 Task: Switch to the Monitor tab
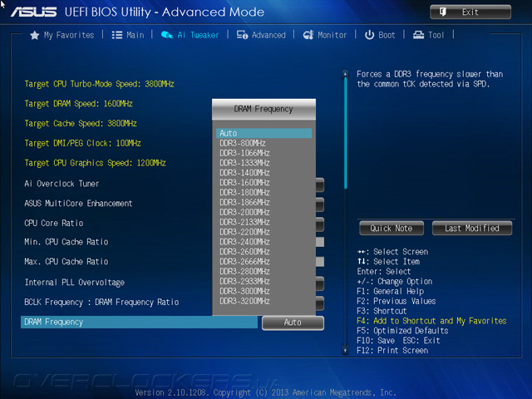point(325,35)
